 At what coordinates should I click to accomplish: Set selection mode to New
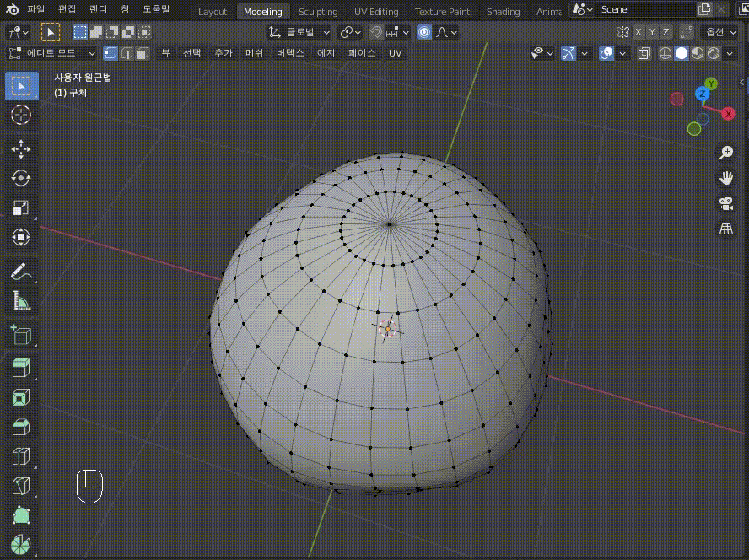(80, 32)
